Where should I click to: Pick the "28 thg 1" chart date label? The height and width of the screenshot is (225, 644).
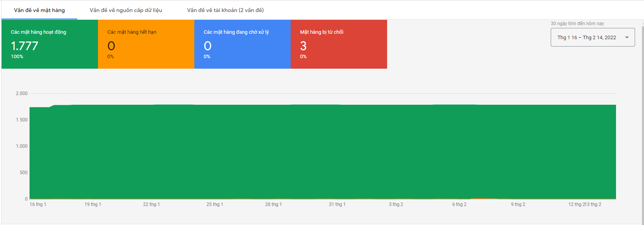click(x=273, y=204)
